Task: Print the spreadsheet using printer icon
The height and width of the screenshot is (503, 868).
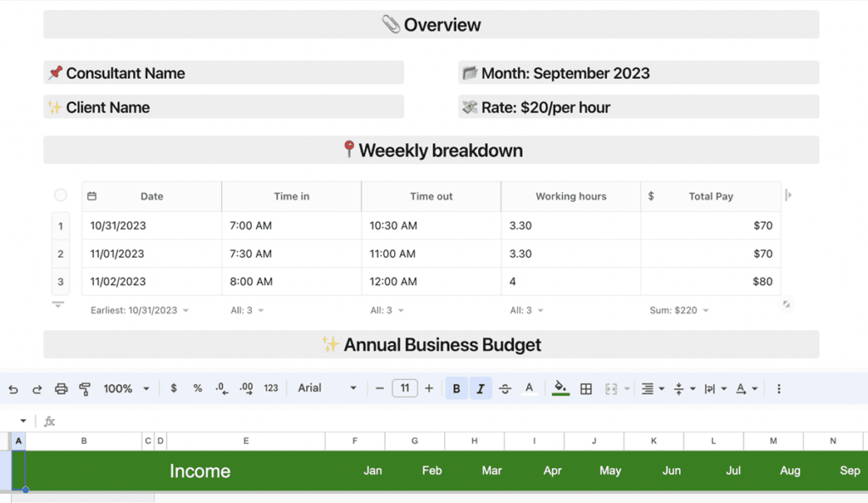Action: [61, 388]
